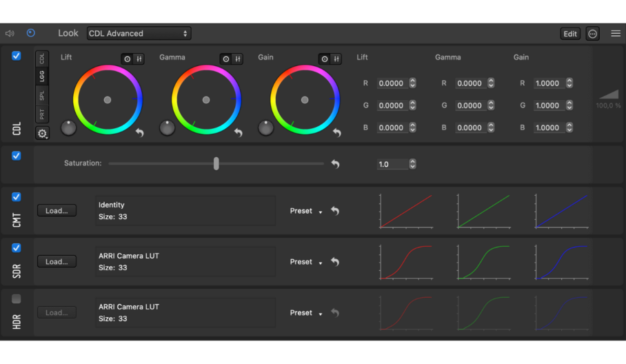Expand the Preset menu for SDR
Viewport: 626px width, 364px height.
tap(305, 262)
